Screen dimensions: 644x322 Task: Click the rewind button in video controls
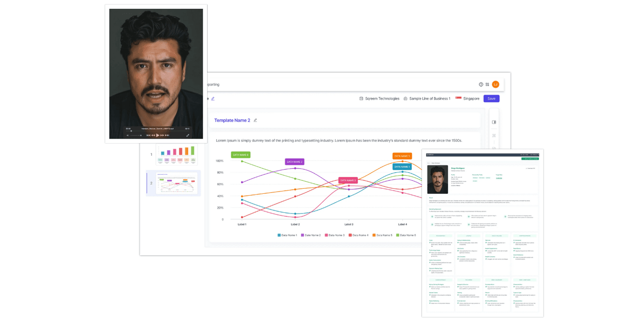coord(153,135)
